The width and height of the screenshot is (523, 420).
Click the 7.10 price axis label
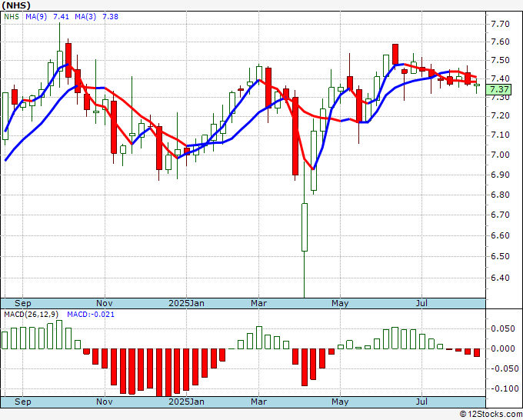[500, 135]
